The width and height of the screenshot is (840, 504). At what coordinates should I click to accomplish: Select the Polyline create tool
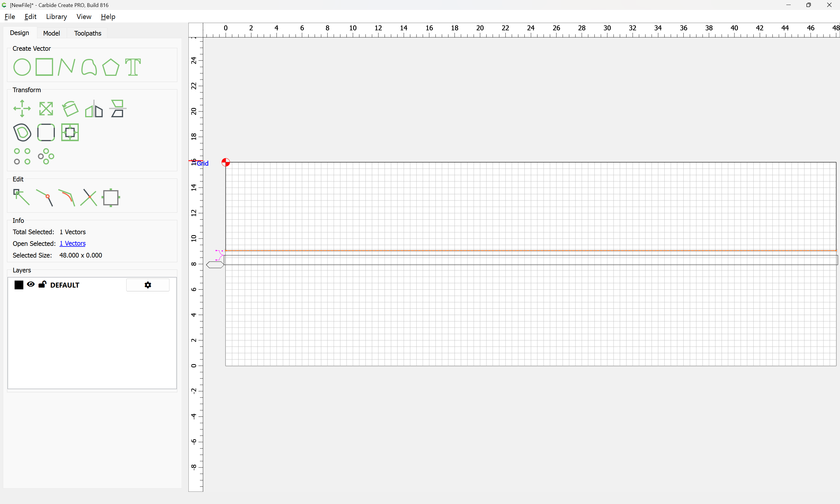tap(66, 67)
